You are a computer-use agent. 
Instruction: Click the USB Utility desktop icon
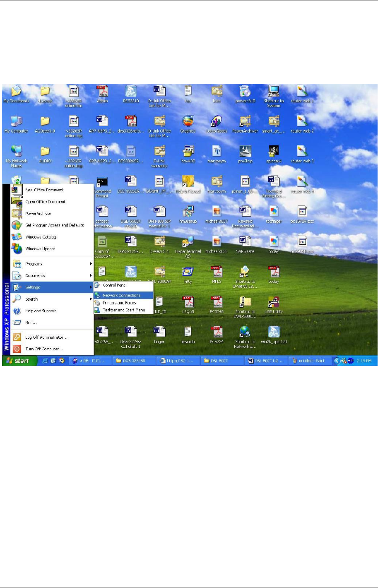click(274, 305)
